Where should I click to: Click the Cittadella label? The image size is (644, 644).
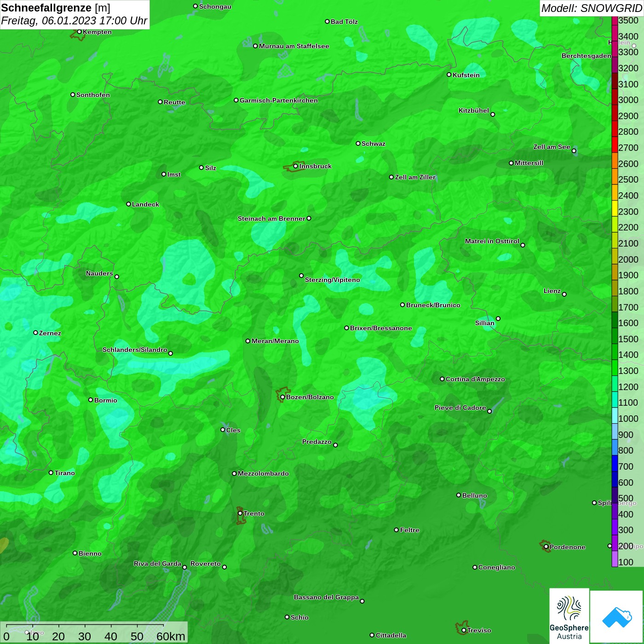(x=391, y=635)
